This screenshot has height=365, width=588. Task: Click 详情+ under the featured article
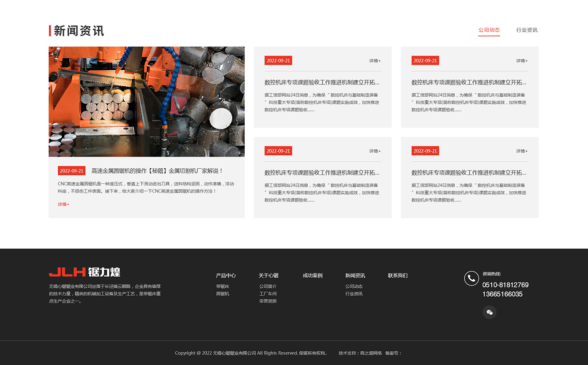tap(63, 204)
